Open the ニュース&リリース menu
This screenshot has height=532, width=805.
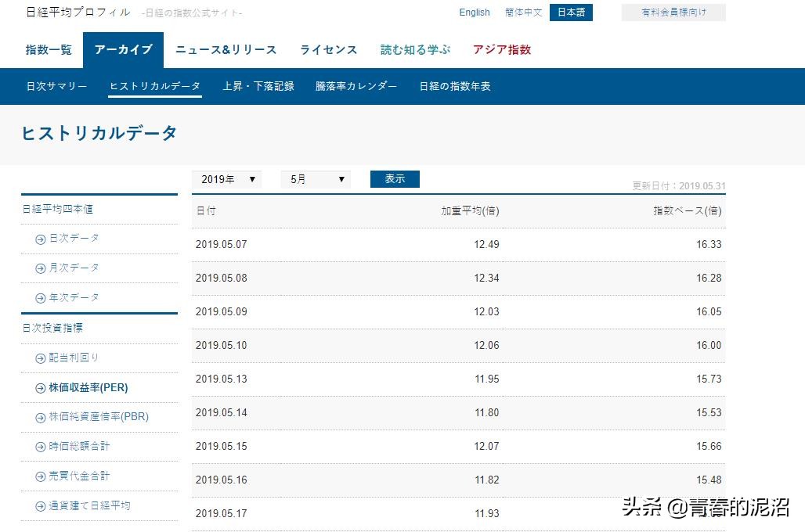(x=226, y=49)
